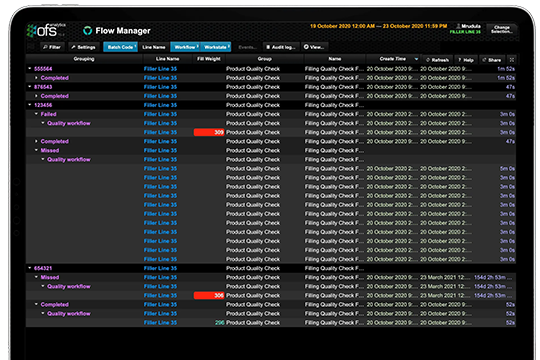Collapse Missed node under batch 123456
The image size is (540, 360).
pos(36,150)
